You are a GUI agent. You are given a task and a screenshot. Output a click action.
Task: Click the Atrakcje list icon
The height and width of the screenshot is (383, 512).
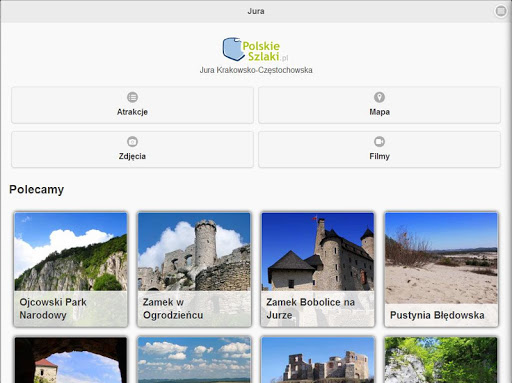[132, 97]
